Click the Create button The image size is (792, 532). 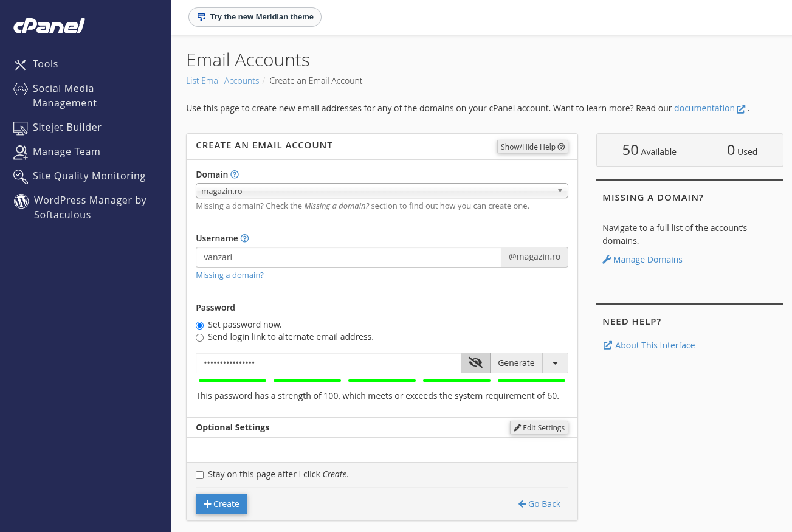[221, 504]
